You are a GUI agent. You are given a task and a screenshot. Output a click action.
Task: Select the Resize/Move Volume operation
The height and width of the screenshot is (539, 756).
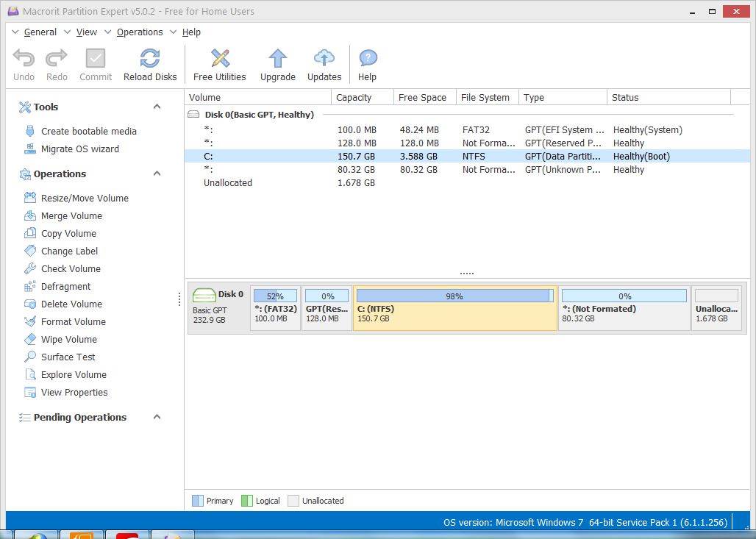pyautogui.click(x=85, y=198)
